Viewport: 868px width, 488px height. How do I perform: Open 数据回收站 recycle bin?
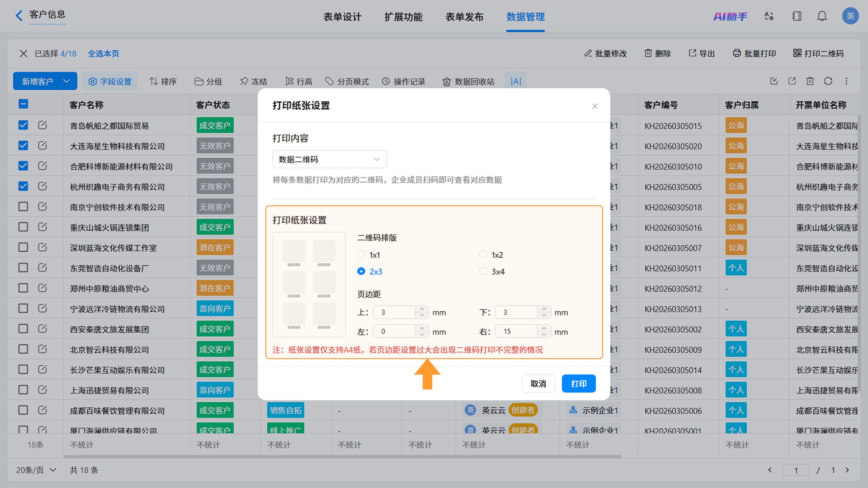pos(468,81)
